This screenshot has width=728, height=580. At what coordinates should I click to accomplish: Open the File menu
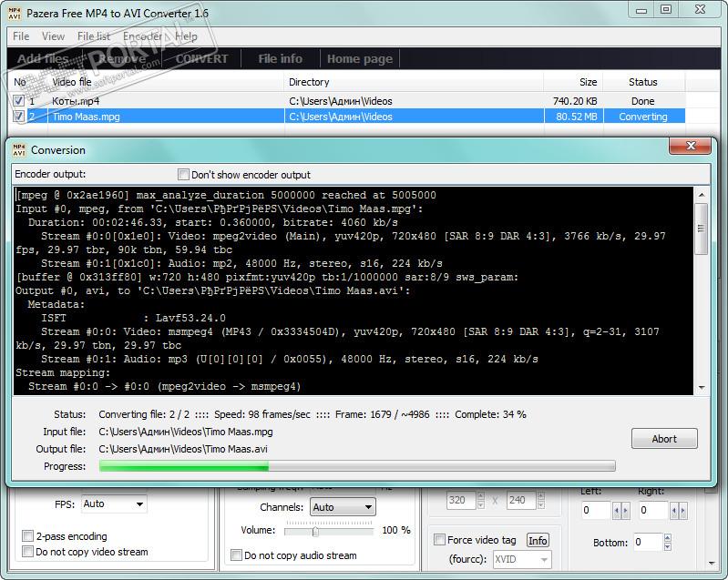21,36
